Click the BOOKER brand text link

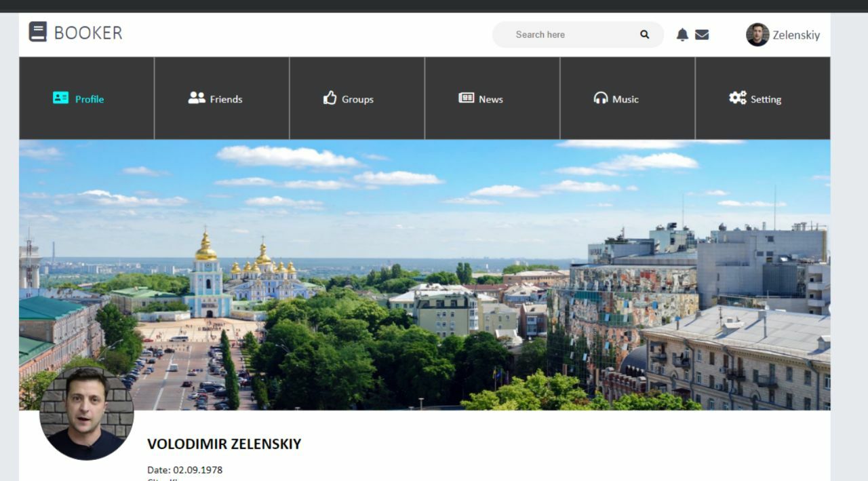[88, 33]
